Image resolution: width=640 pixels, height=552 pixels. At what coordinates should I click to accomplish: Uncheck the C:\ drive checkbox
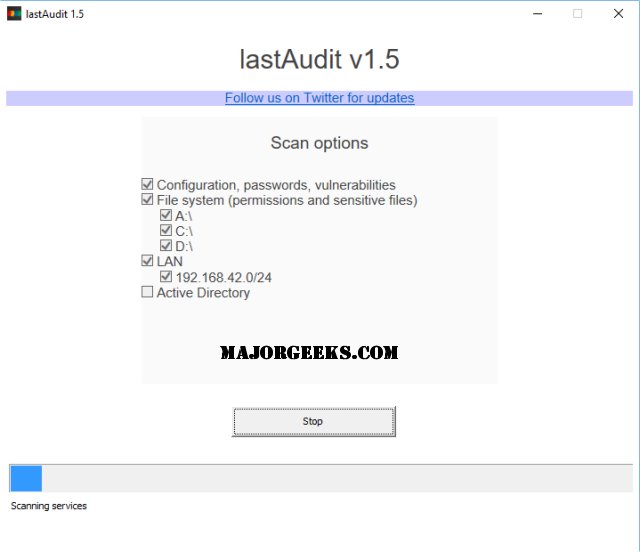166,230
